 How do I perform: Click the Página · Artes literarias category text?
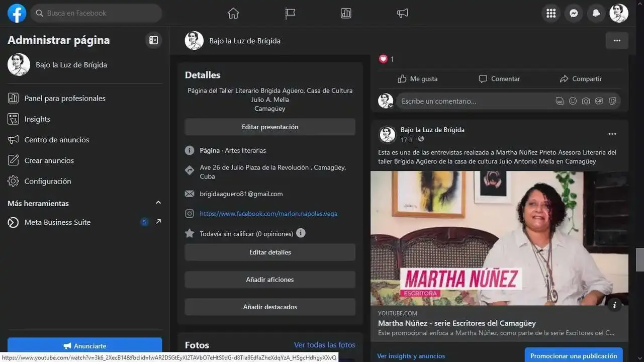click(x=233, y=150)
